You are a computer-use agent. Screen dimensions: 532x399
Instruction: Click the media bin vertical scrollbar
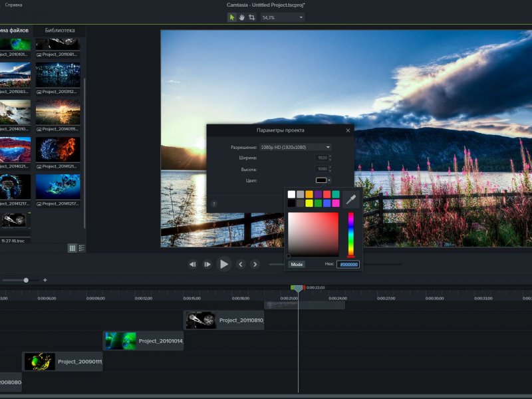coord(84,153)
